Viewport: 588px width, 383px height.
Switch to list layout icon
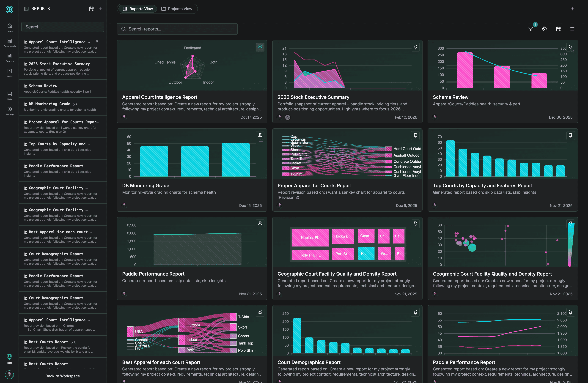(572, 29)
